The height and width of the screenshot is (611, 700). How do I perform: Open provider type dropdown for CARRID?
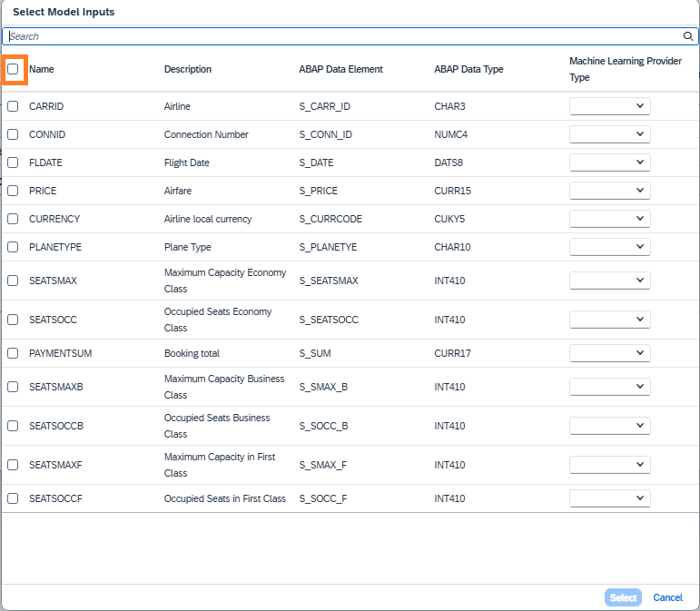tap(609, 106)
